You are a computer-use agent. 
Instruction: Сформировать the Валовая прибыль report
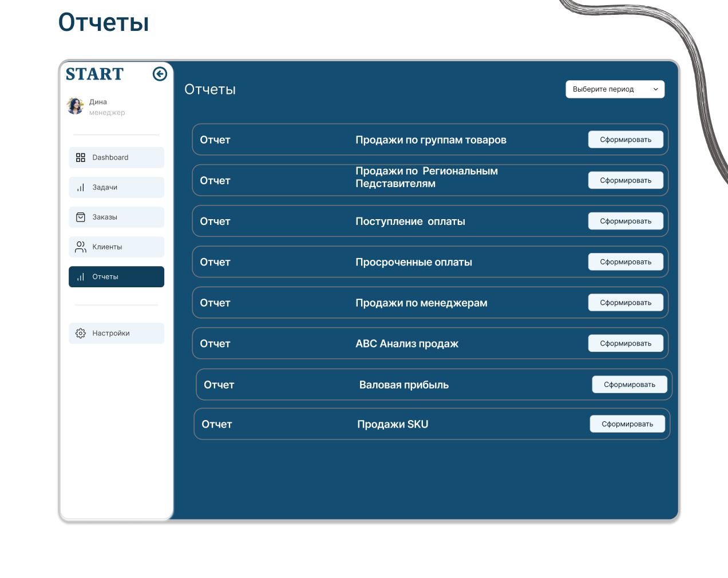pyautogui.click(x=630, y=385)
